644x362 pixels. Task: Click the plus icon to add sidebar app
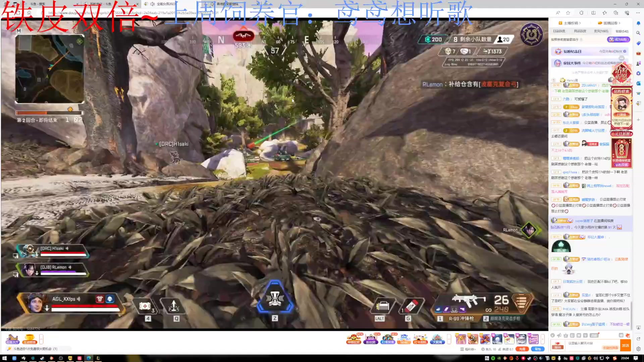click(638, 120)
